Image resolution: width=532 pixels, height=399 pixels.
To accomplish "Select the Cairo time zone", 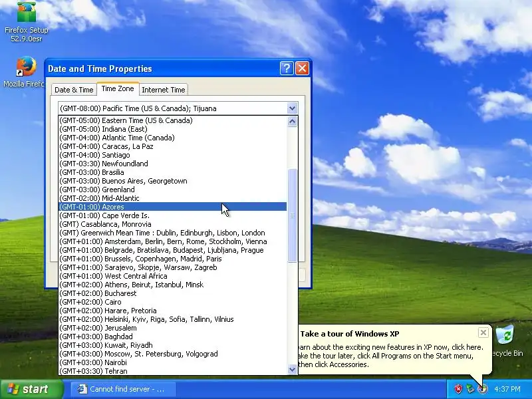I will pos(173,302).
